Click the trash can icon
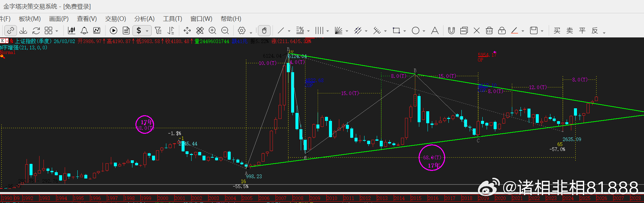The image size is (644, 203). point(489,30)
